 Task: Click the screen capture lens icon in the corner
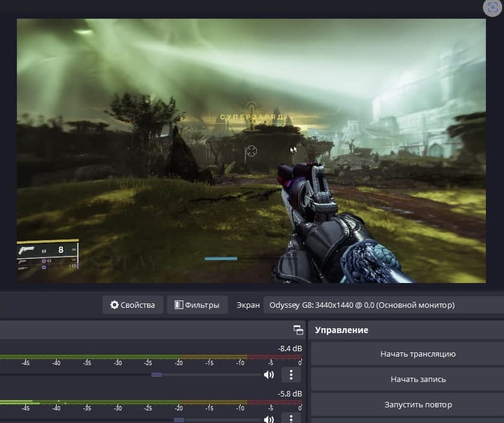[x=493, y=7]
